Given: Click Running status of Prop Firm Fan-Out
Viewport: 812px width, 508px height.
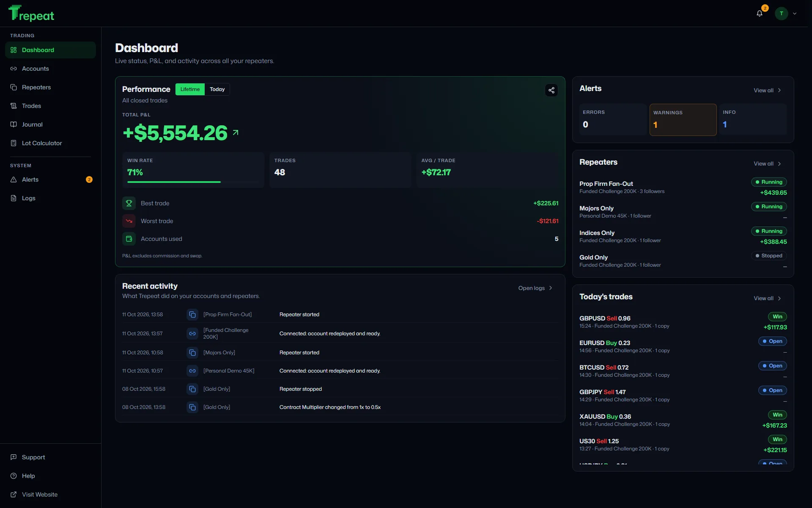Looking at the screenshot, I should [769, 182].
